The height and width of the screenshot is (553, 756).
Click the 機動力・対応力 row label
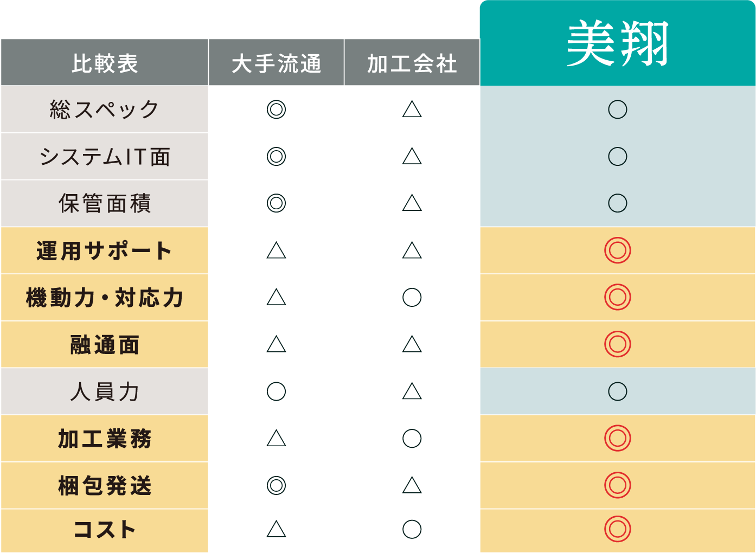coord(105,298)
